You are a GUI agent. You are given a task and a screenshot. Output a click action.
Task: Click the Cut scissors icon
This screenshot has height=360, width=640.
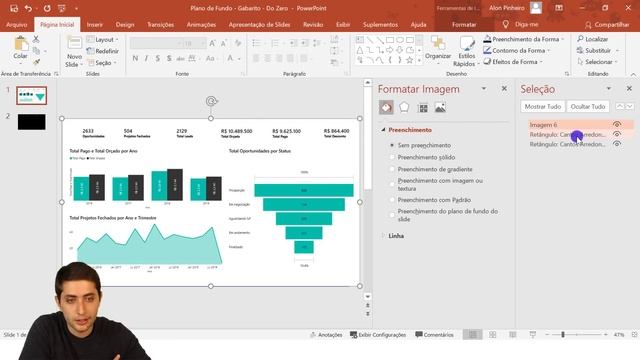click(x=36, y=39)
